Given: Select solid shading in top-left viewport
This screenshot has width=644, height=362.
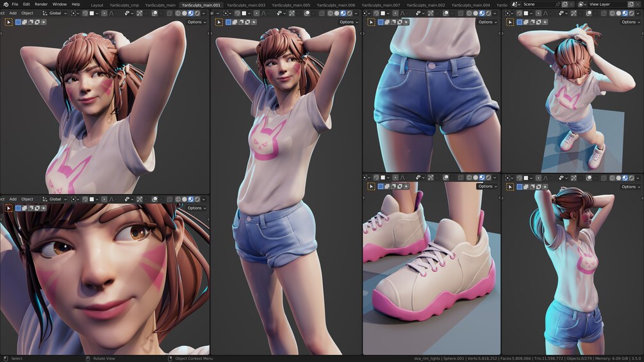Looking at the screenshot, I should (x=185, y=13).
